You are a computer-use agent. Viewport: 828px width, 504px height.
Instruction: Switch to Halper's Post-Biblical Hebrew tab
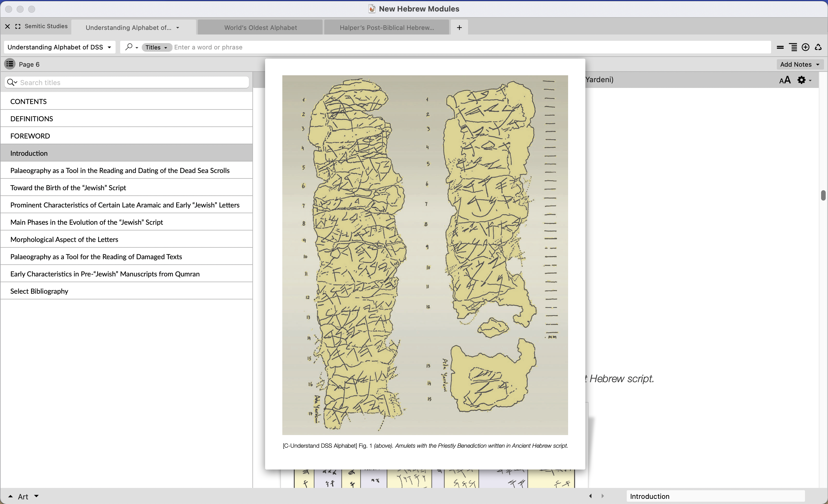386,28
